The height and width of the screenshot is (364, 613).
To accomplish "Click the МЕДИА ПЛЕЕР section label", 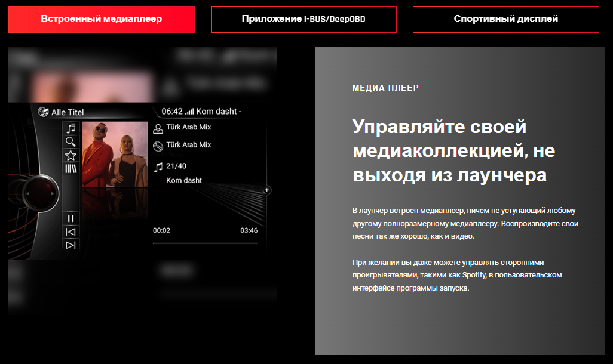I will 385,88.
